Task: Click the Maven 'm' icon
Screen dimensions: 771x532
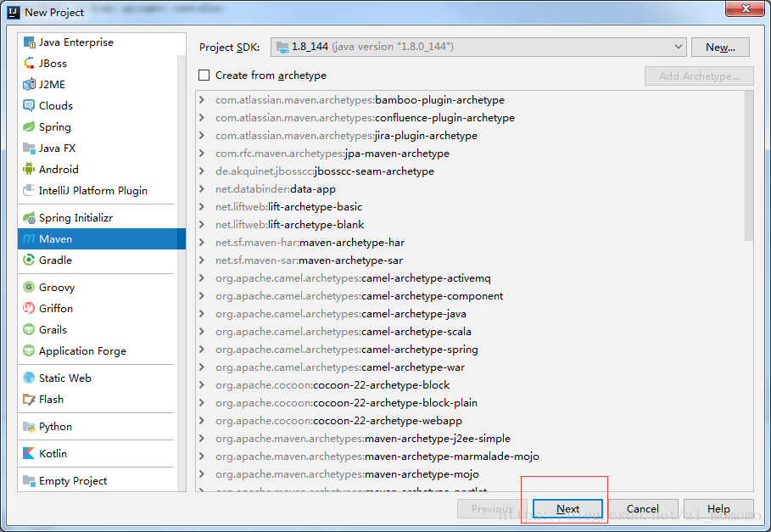Action: [29, 239]
